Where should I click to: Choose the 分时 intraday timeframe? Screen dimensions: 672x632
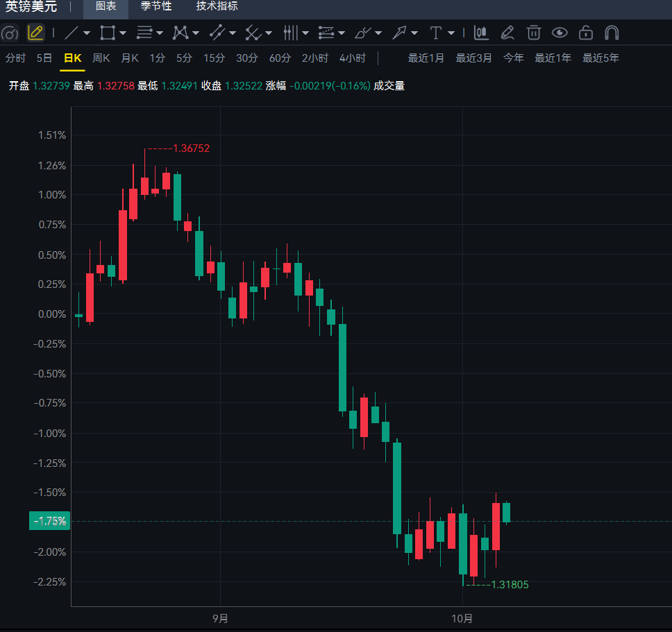[x=15, y=58]
